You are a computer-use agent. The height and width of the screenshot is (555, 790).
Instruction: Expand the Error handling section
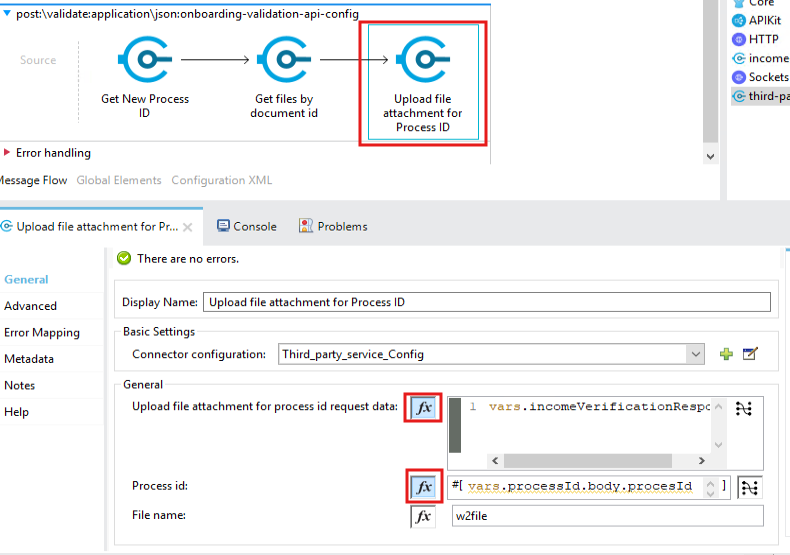(8, 153)
